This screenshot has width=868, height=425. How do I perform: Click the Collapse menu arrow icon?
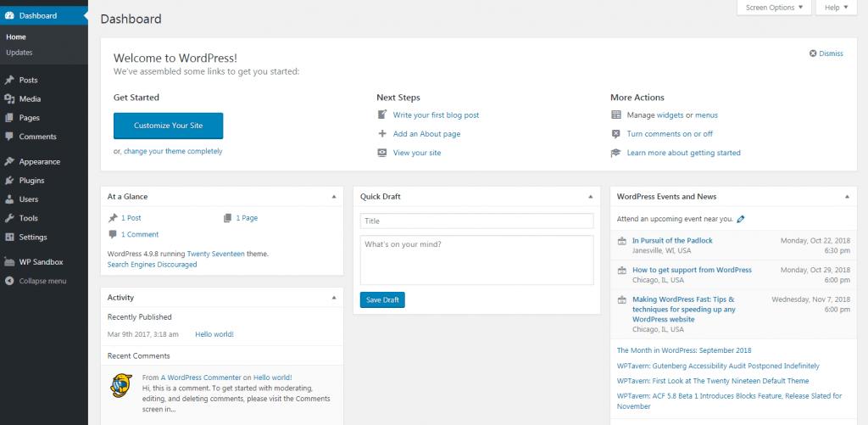(9, 281)
